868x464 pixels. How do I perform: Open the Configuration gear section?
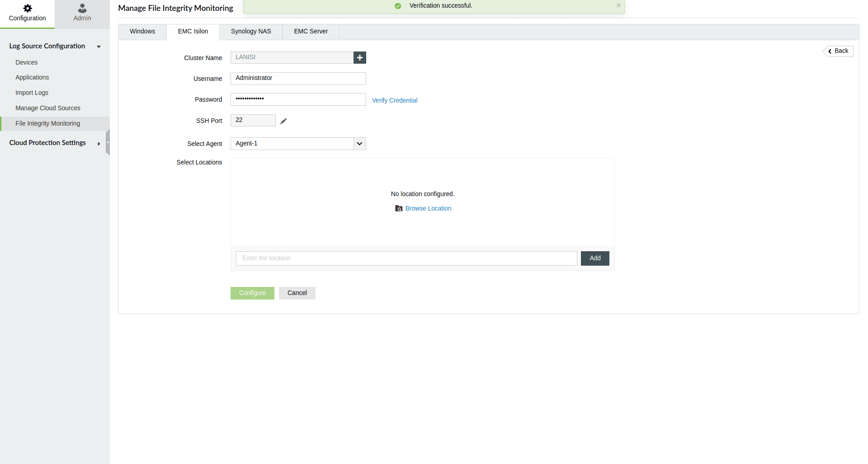[27, 11]
